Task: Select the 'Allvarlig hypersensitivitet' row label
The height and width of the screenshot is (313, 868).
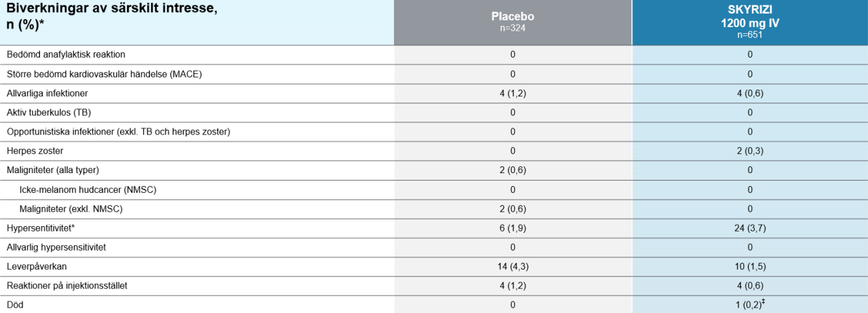Action: (x=56, y=247)
